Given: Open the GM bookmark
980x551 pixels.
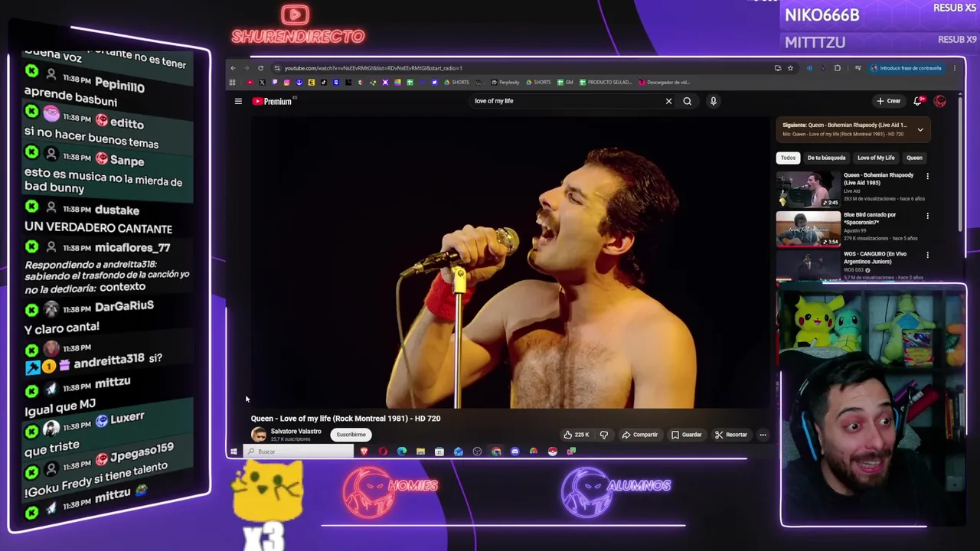Looking at the screenshot, I should pyautogui.click(x=565, y=83).
